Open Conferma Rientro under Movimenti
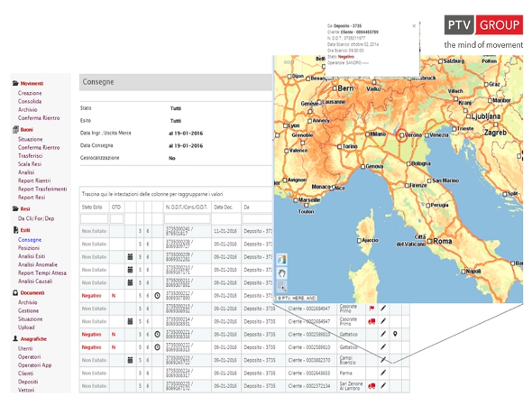This screenshot has width=532, height=406. point(39,118)
